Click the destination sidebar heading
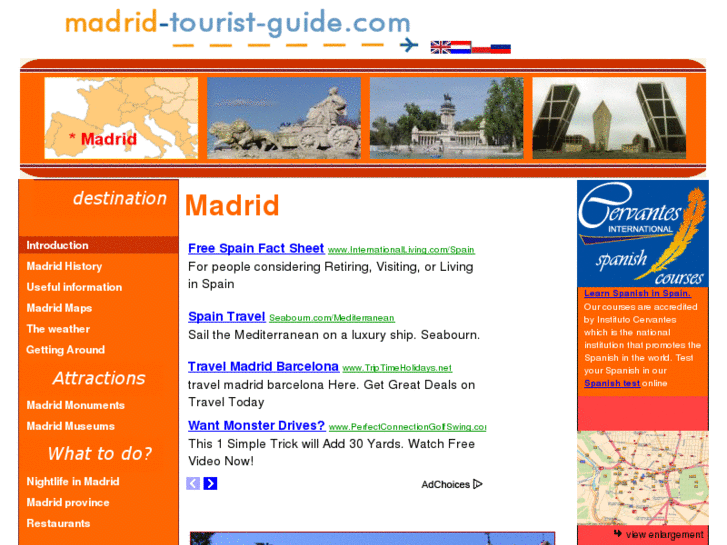The image size is (727, 545). click(120, 199)
